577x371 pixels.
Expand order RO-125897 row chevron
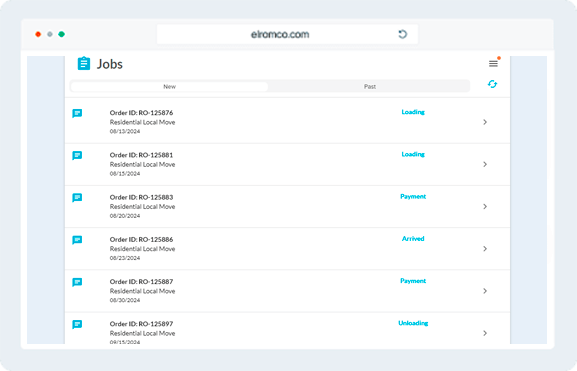tap(485, 333)
